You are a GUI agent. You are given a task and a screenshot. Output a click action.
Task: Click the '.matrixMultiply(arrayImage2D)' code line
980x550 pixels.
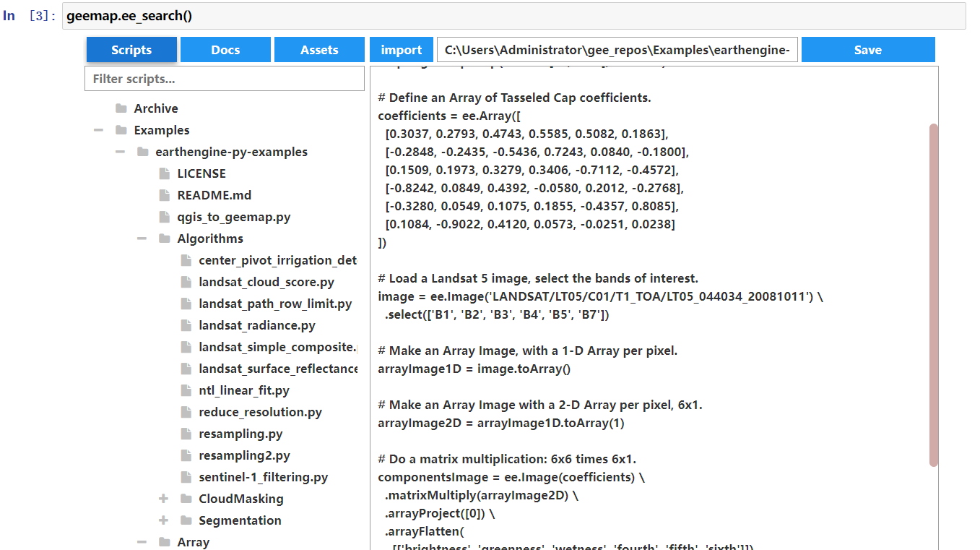tap(481, 495)
